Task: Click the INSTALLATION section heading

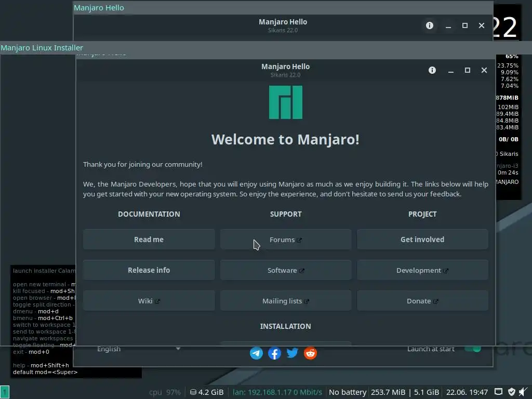Action: (x=285, y=326)
